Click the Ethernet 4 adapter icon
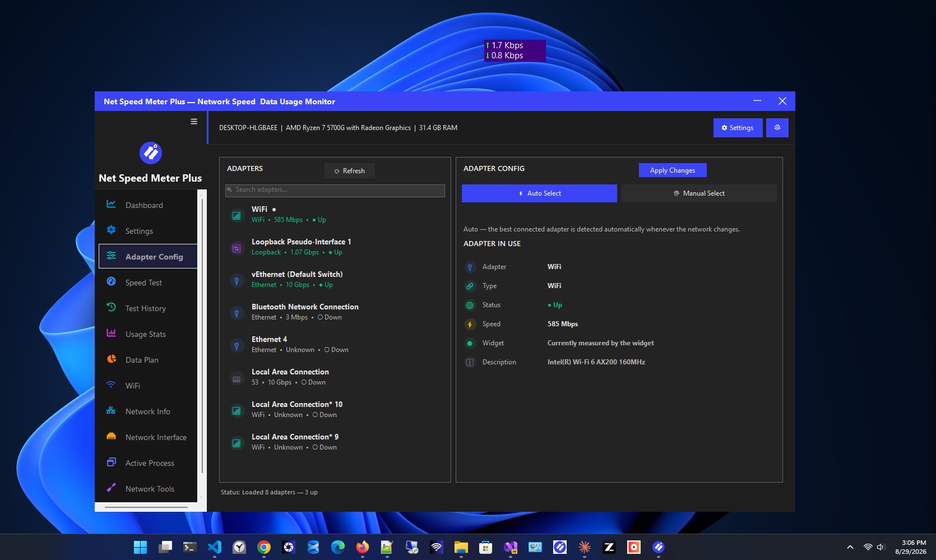 point(237,346)
